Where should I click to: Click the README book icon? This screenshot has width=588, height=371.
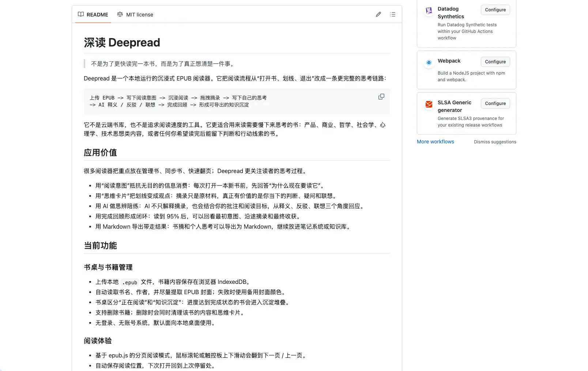[81, 14]
